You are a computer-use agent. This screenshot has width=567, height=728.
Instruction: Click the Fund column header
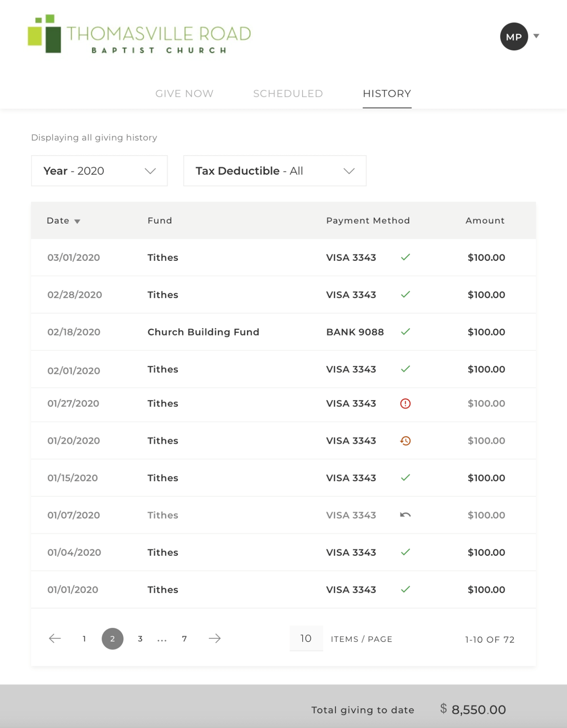(x=160, y=220)
